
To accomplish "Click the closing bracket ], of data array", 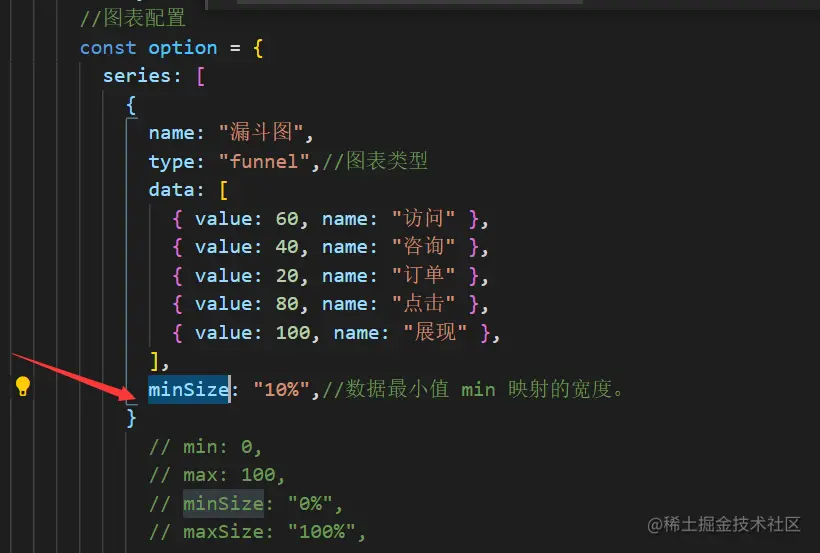I will (158, 361).
